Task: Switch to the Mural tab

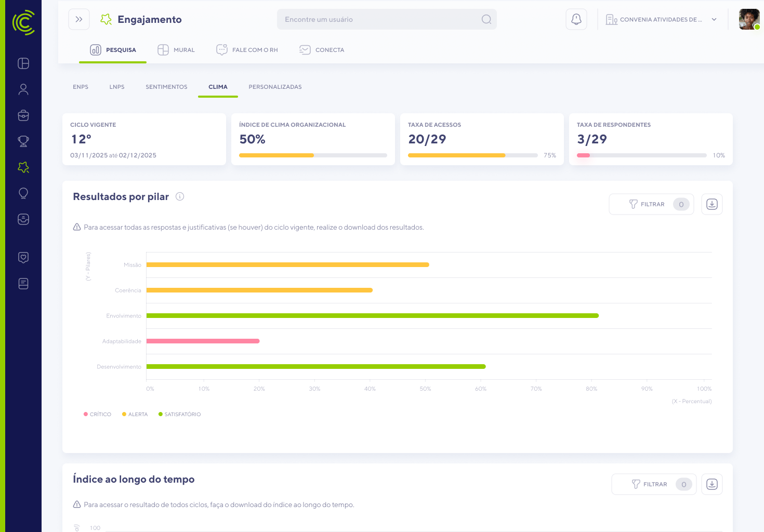Action: [x=176, y=50]
